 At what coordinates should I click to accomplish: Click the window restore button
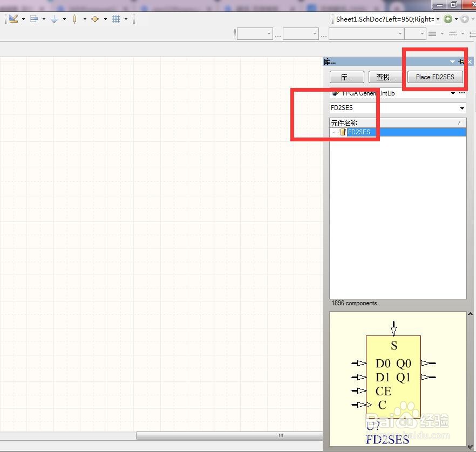click(453, 4)
